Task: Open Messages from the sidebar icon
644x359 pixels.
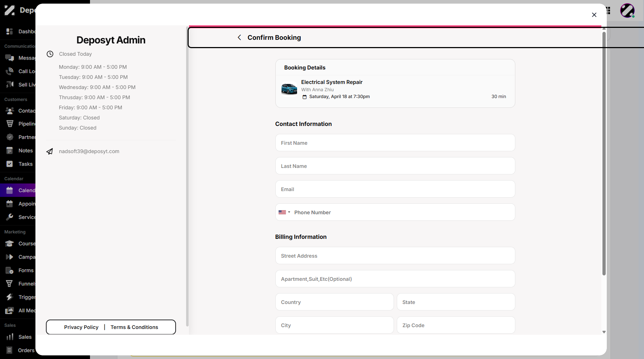Action: pos(10,58)
